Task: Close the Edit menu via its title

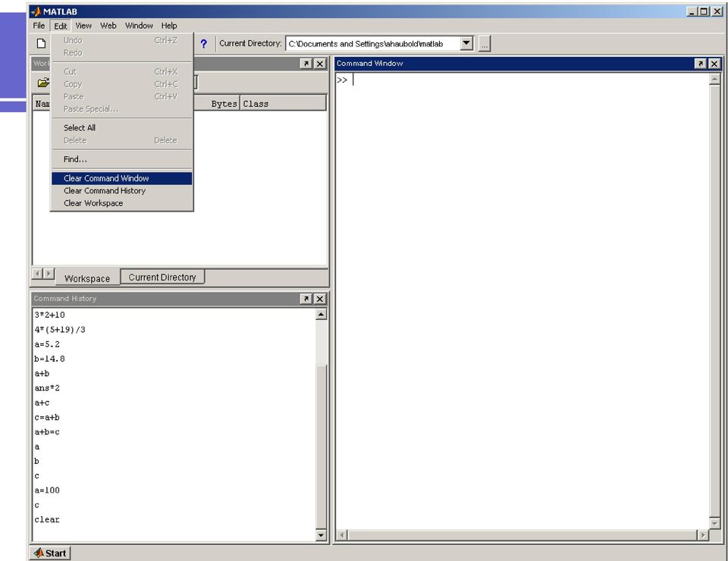Action: coord(61,26)
